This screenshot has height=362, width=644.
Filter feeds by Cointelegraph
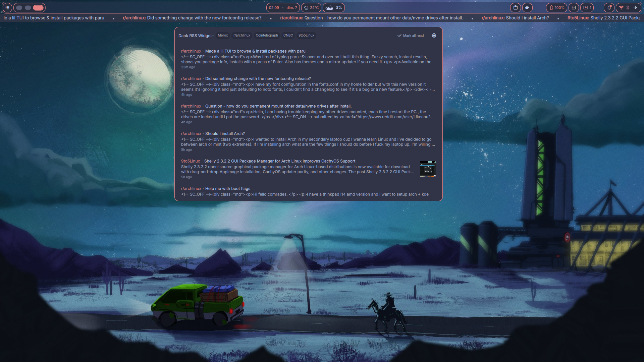coord(267,35)
